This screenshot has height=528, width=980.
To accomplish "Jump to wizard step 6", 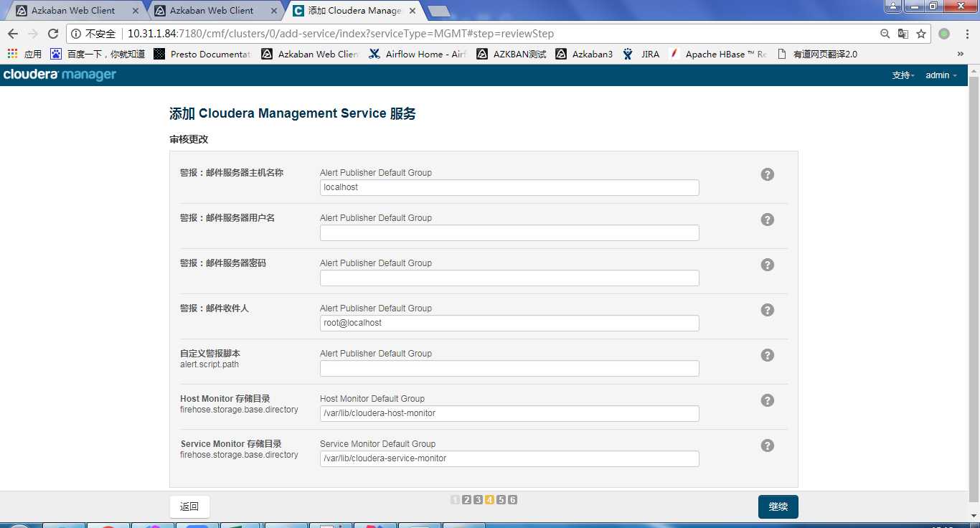I will [x=512, y=500].
